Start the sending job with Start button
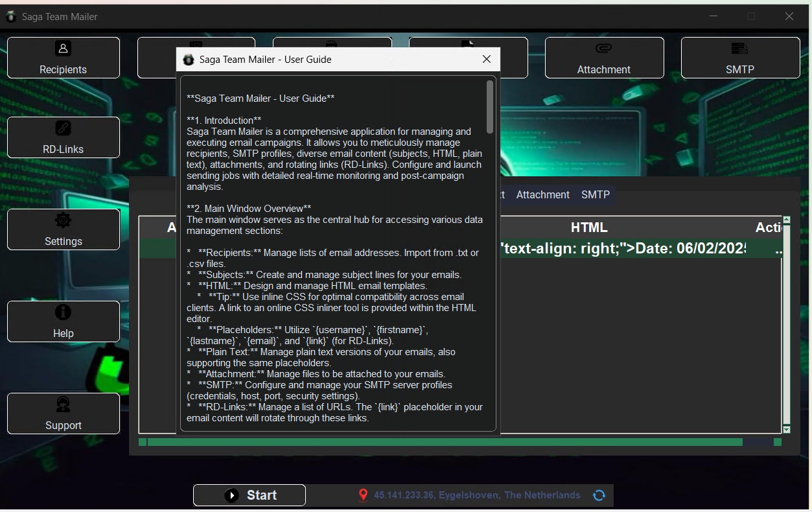 point(249,495)
